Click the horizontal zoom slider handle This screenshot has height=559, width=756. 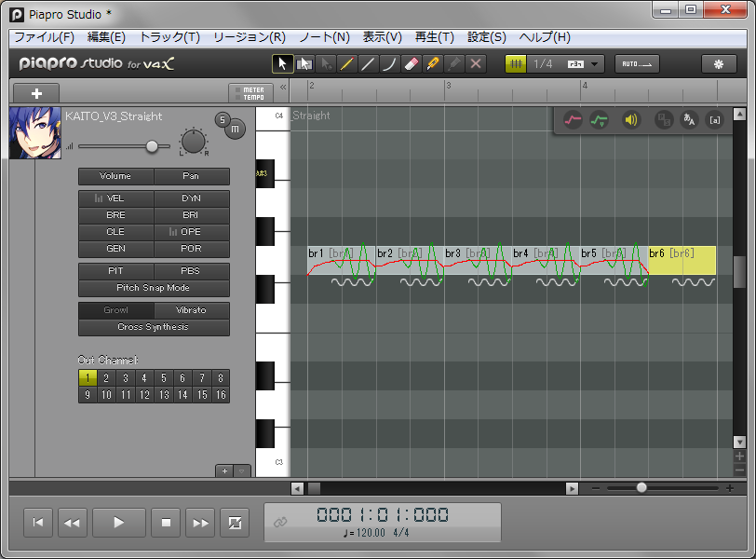tap(641, 487)
